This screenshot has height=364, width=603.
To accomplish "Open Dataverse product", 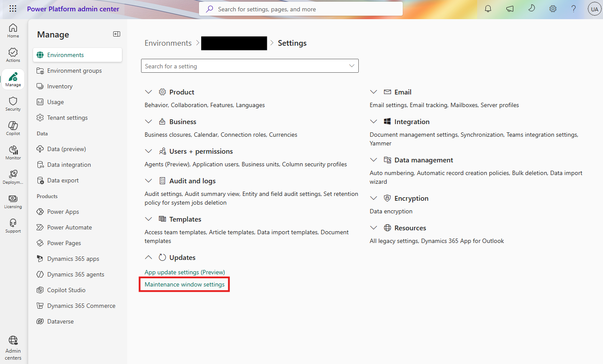I will point(77,321).
